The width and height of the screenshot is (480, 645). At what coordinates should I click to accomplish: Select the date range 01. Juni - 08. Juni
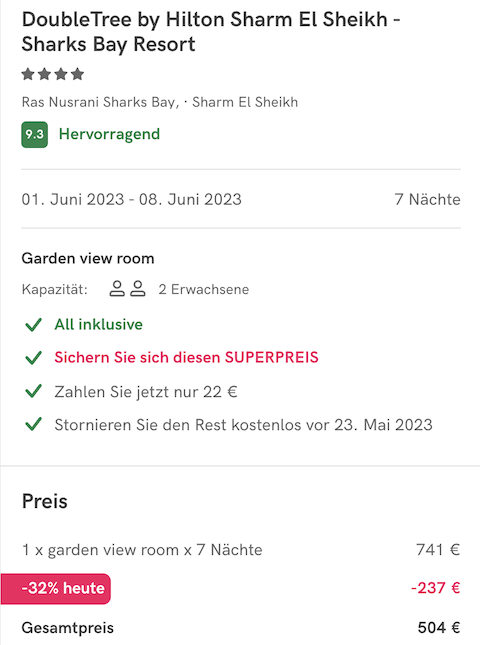[x=132, y=200]
